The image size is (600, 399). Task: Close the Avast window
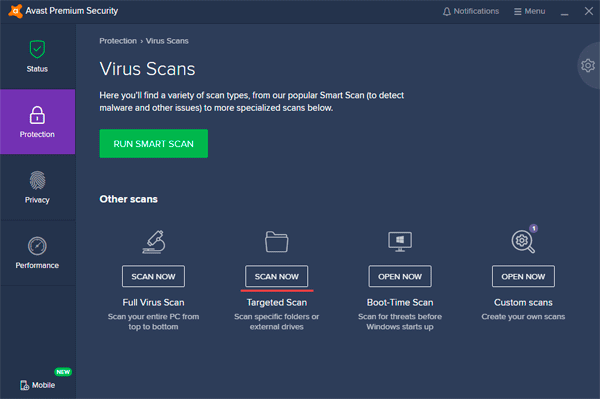point(589,11)
